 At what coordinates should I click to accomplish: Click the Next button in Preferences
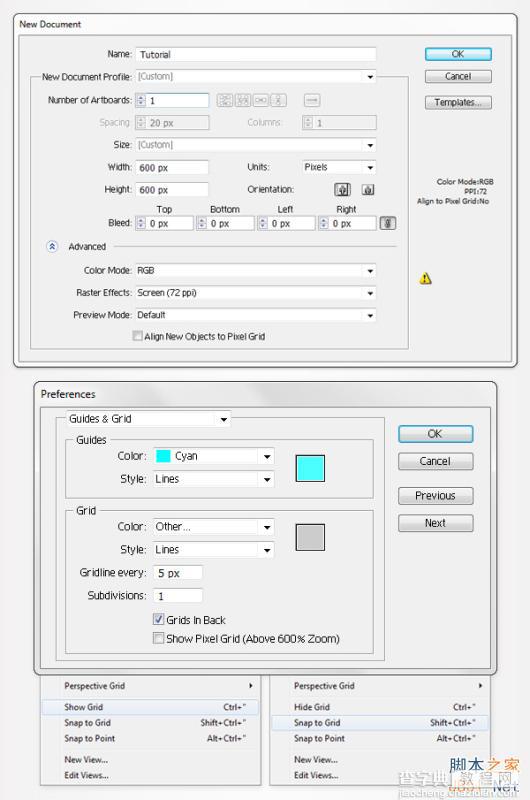pos(436,523)
